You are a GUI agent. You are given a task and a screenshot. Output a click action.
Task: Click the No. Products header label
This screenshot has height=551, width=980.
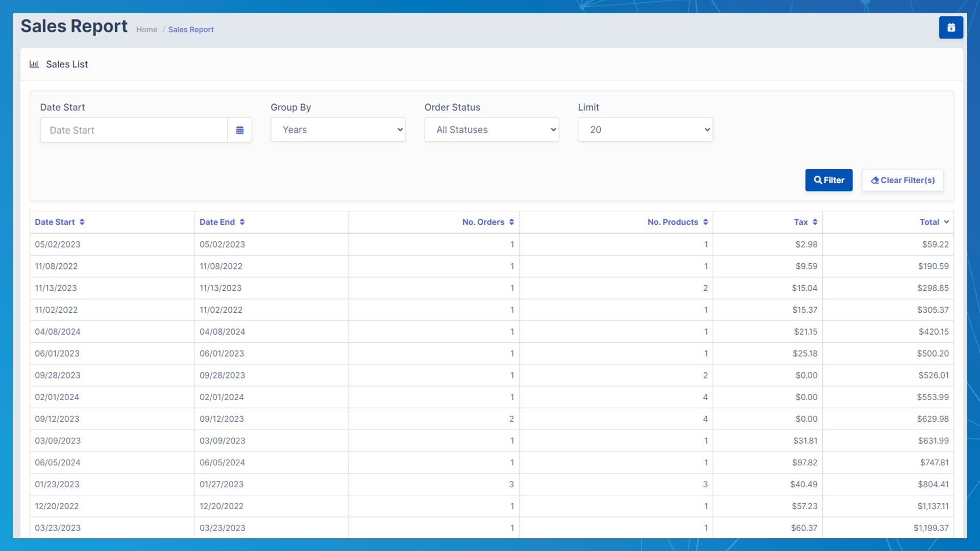(x=673, y=222)
